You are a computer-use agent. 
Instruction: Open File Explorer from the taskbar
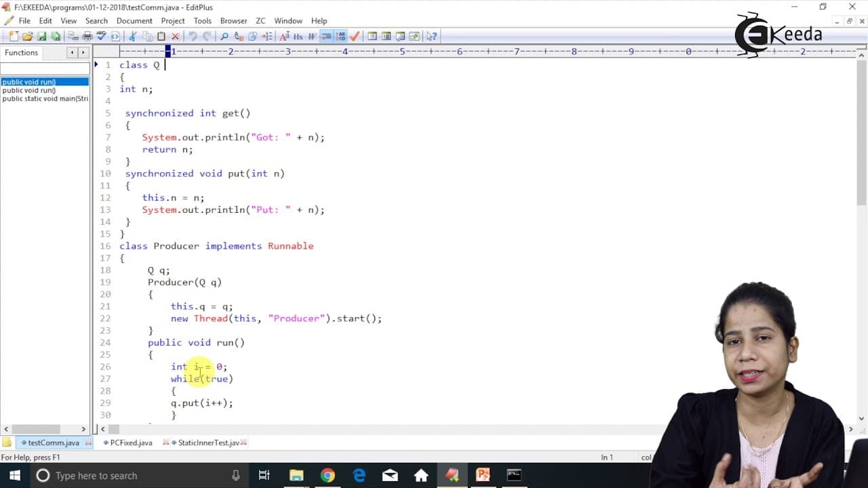tap(296, 475)
